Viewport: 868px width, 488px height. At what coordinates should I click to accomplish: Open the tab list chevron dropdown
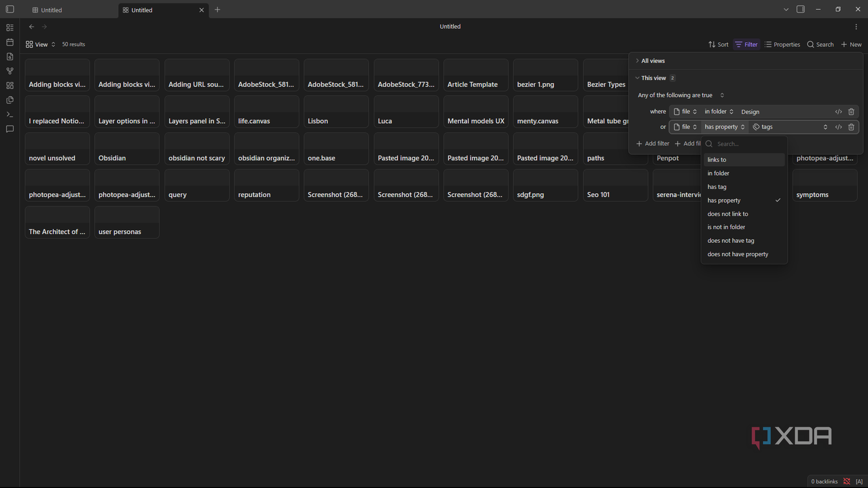pos(786,10)
